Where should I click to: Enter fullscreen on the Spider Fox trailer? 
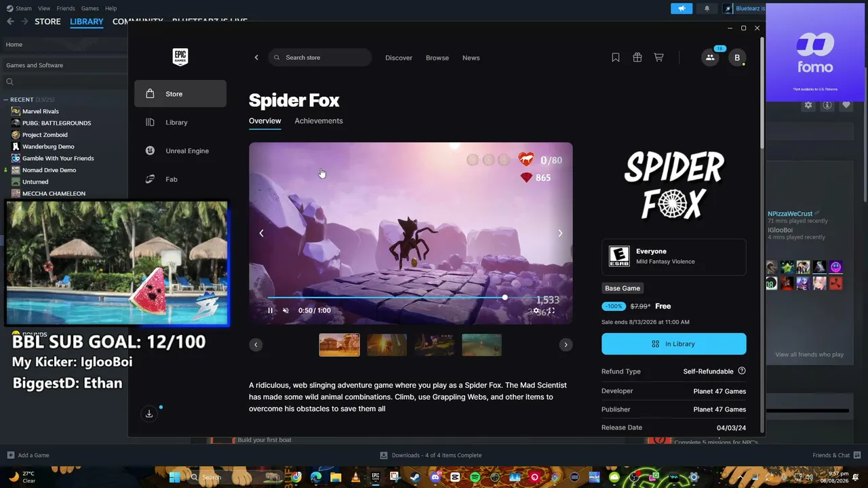click(x=551, y=310)
